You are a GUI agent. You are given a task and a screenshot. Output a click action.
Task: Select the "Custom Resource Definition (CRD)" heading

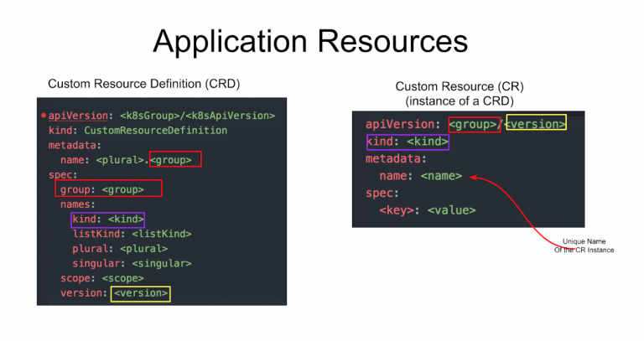click(143, 84)
